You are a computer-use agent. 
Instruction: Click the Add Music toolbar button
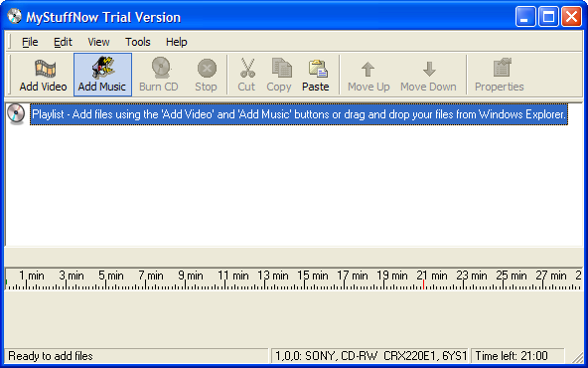102,75
